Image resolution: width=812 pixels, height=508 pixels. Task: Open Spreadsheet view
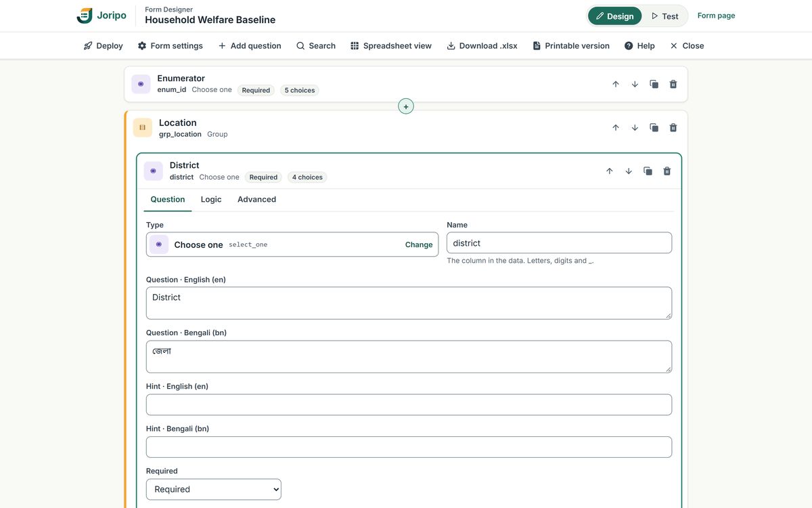coord(391,46)
